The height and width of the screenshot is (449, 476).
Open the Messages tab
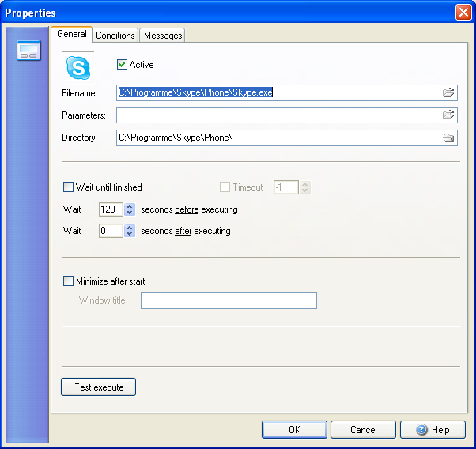pos(163,36)
